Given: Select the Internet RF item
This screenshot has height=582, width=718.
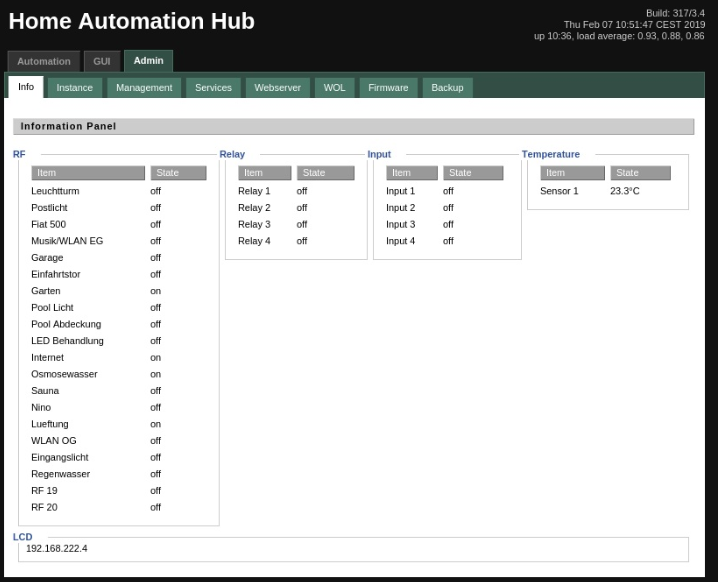Looking at the screenshot, I should click(48, 358).
